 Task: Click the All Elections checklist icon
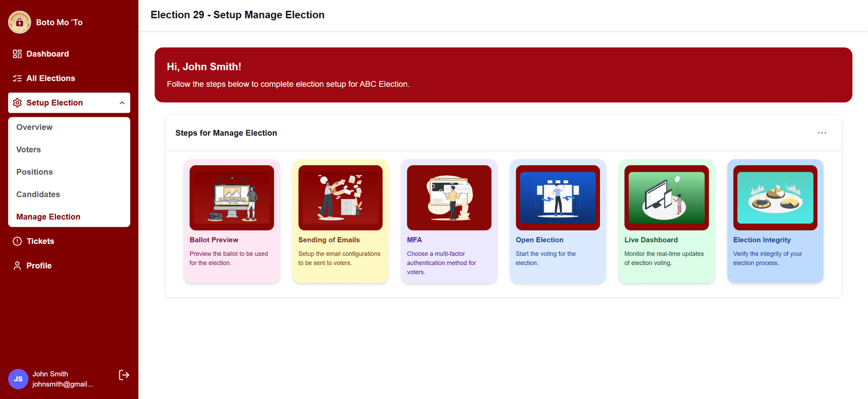pyautogui.click(x=17, y=78)
